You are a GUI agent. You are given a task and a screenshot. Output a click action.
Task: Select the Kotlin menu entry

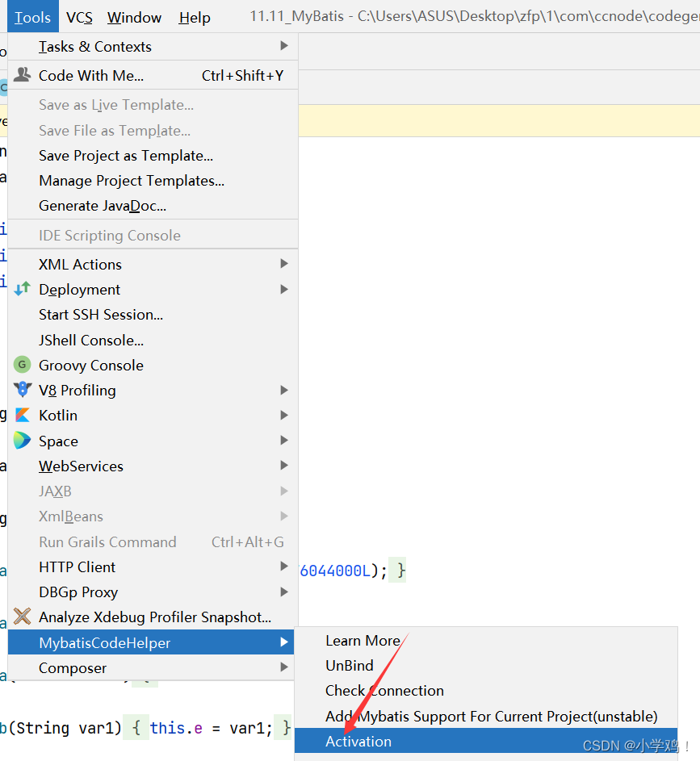coord(153,416)
